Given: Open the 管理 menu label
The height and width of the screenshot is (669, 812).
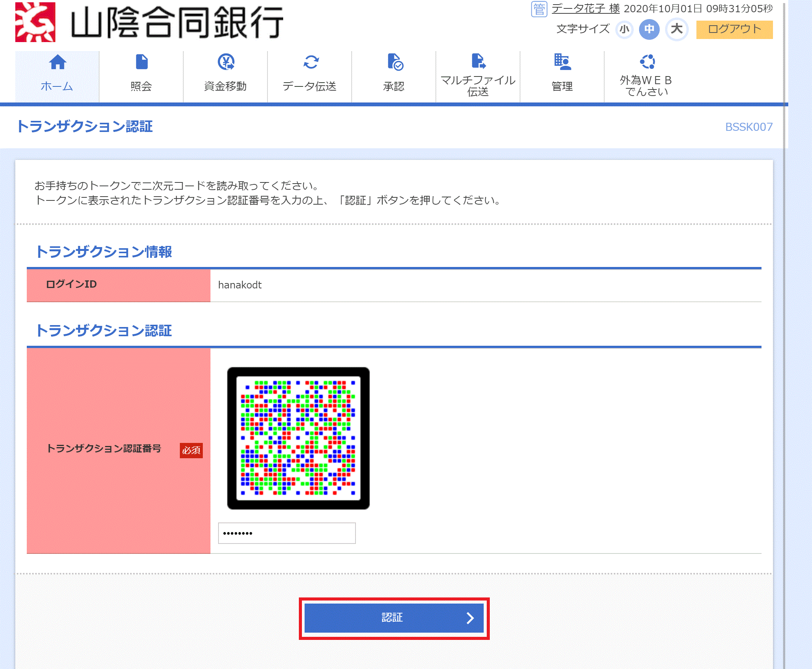Looking at the screenshot, I should (x=562, y=86).
